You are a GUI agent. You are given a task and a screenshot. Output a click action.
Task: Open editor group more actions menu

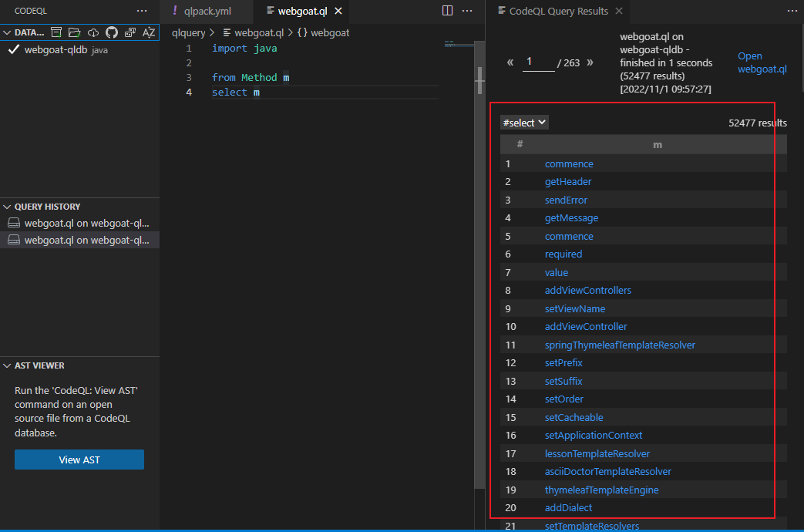[x=467, y=11]
